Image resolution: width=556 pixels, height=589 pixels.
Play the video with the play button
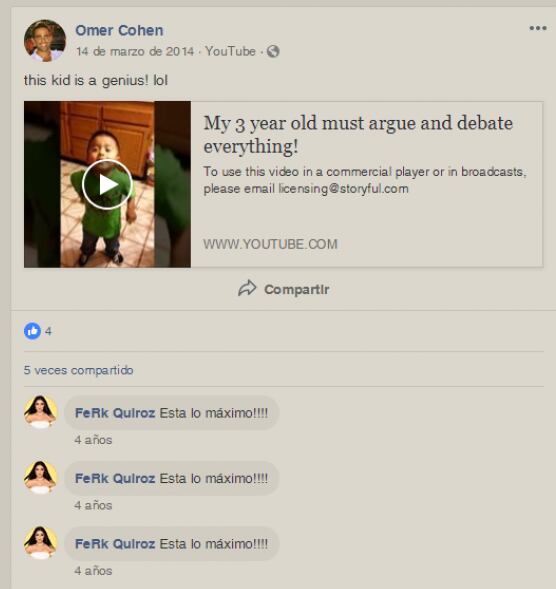click(107, 184)
